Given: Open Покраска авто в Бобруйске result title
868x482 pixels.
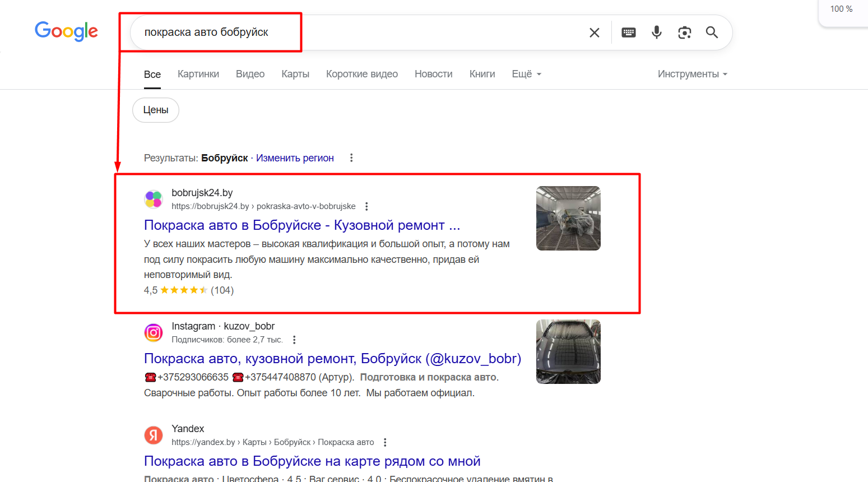Looking at the screenshot, I should click(x=302, y=225).
